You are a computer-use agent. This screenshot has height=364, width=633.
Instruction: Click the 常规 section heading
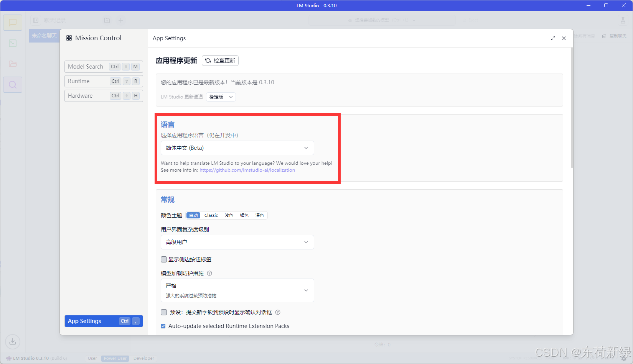pos(168,200)
